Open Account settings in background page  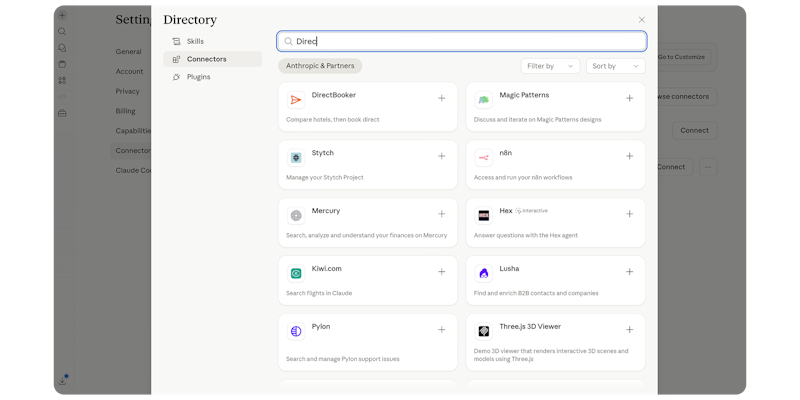pos(129,71)
